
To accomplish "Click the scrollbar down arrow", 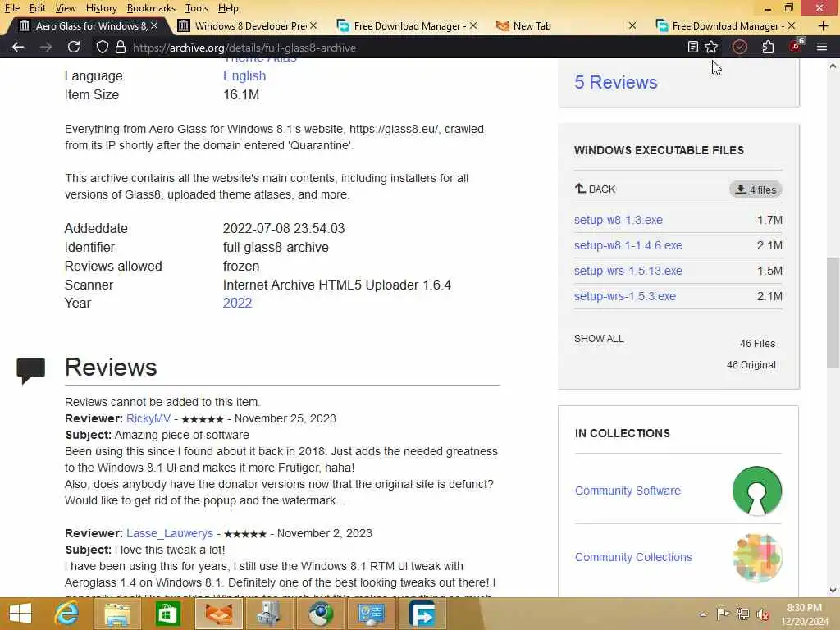I will pyautogui.click(x=833, y=591).
